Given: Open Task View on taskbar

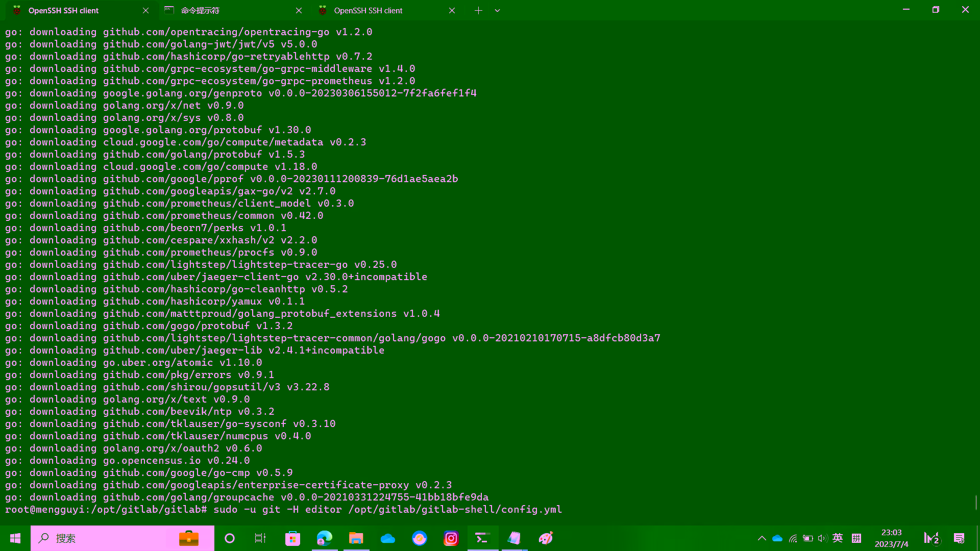Looking at the screenshot, I should click(x=260, y=538).
